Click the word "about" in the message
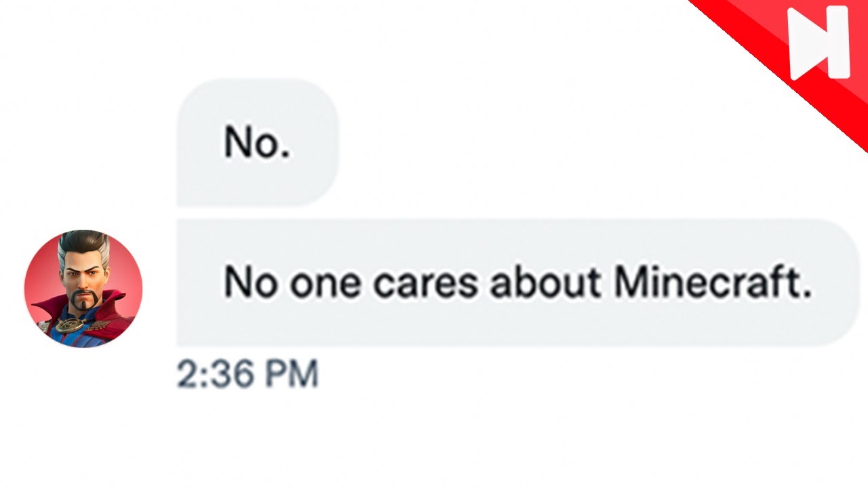Screen dimensions: 868x488 tap(545, 283)
